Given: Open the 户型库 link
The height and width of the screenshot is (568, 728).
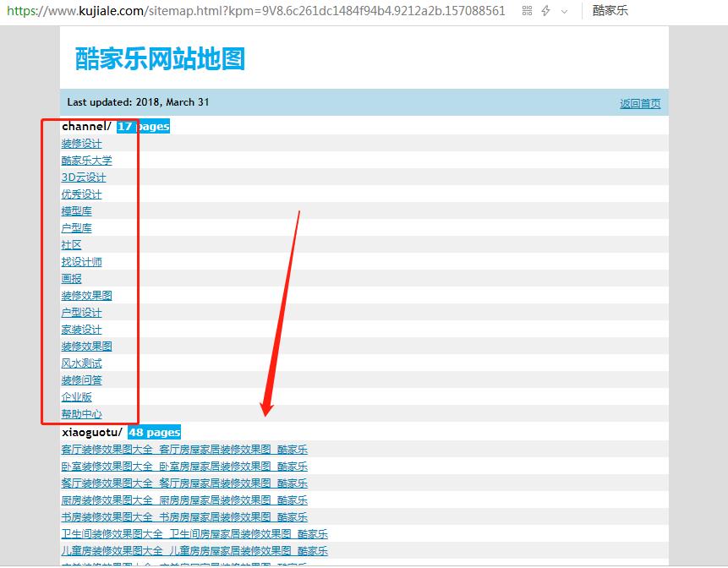Looking at the screenshot, I should click(x=77, y=228).
